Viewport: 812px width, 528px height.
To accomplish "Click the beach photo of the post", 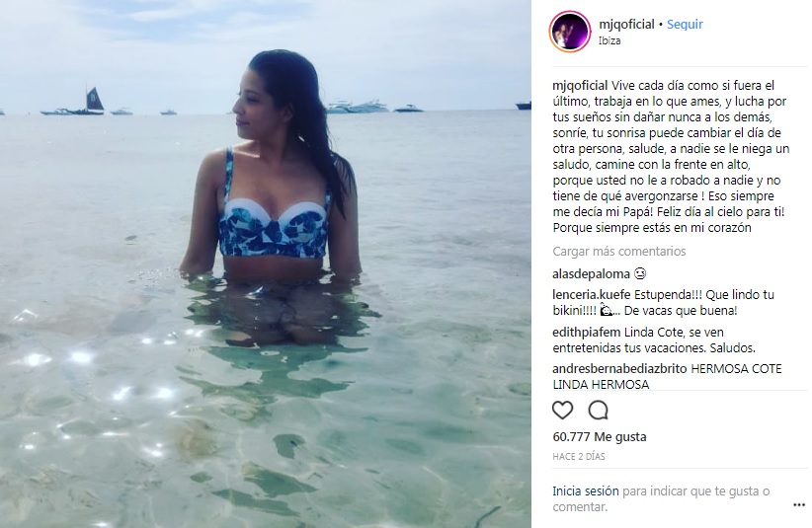I will pyautogui.click(x=266, y=264).
